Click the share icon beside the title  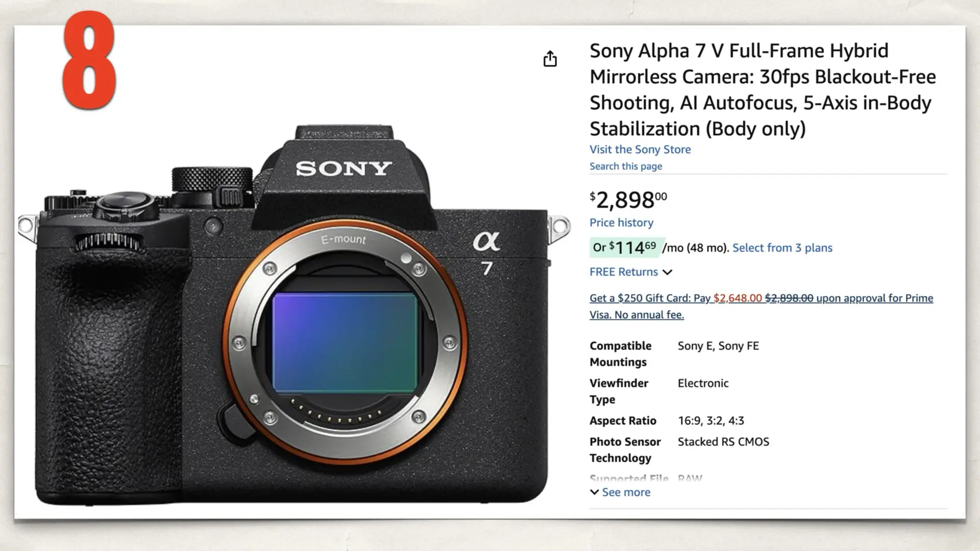coord(550,60)
